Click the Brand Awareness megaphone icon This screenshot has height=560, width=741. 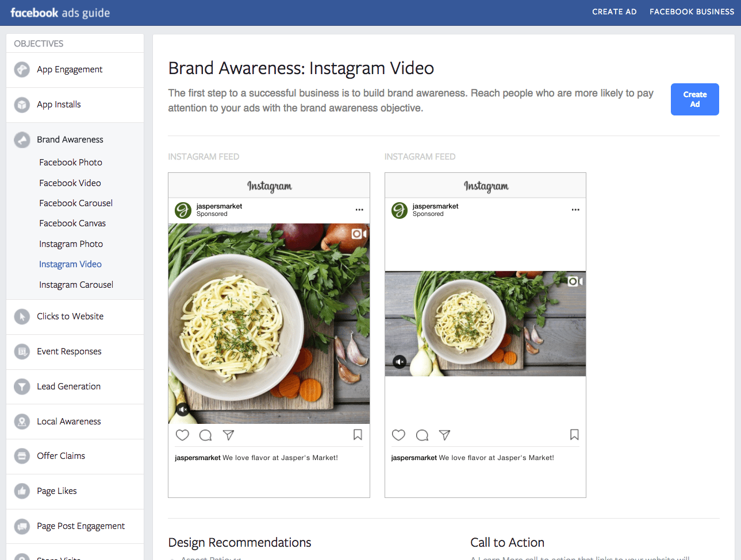click(22, 140)
